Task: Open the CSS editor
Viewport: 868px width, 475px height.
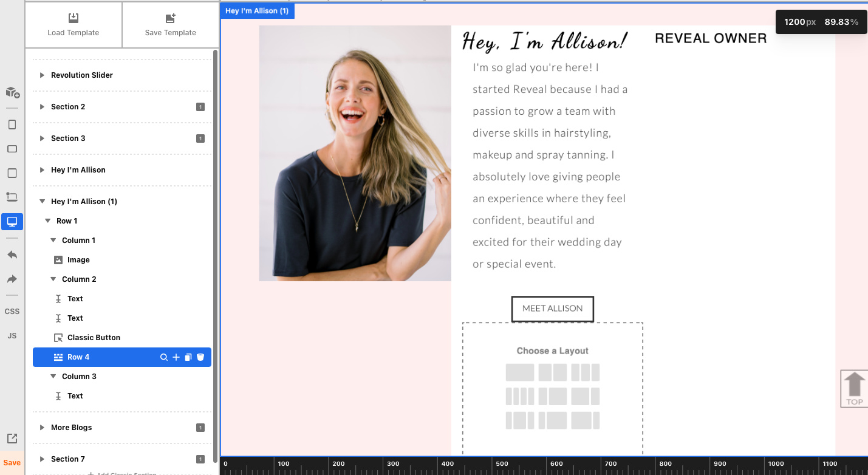Action: (x=12, y=312)
